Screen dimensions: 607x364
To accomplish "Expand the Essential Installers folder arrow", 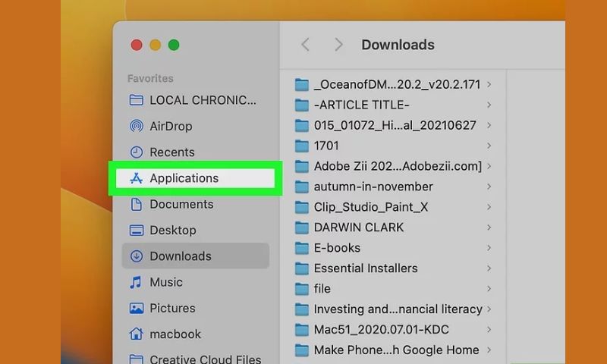I will point(489,268).
